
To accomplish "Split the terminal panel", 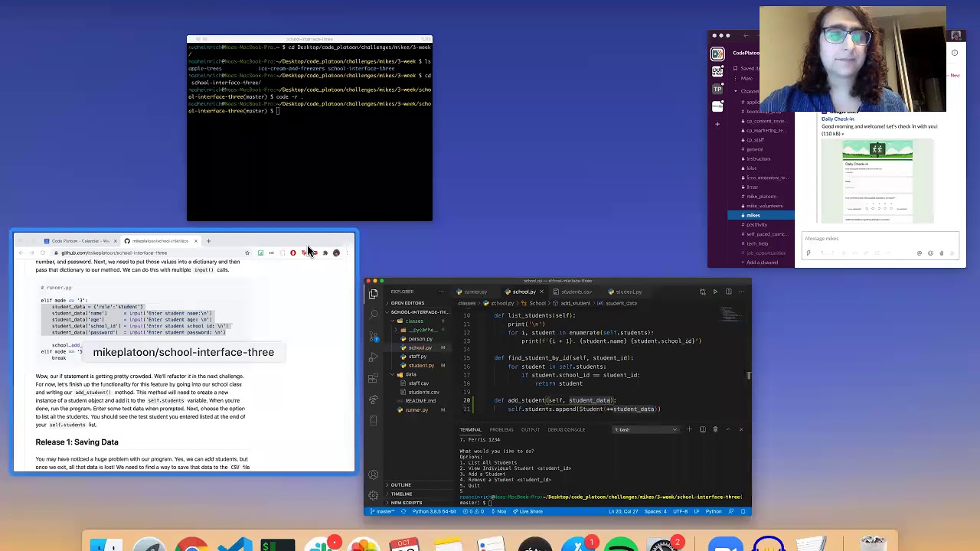I will pos(702,429).
